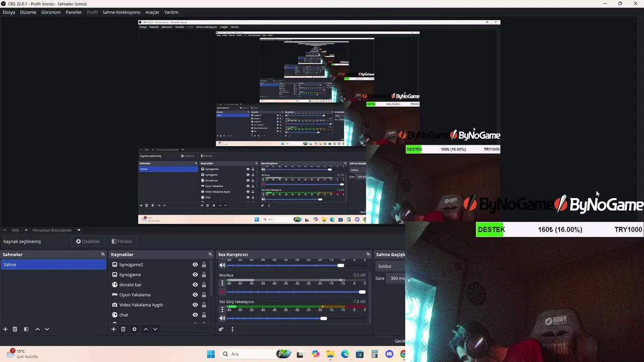
Task: Click the Filtreler button
Action: click(x=122, y=241)
